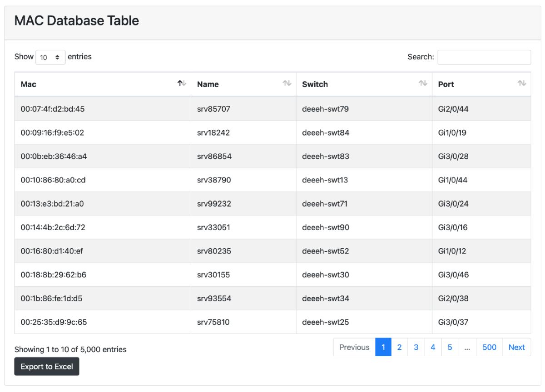545x392 pixels.
Task: Click the Mac column header text
Action: pyautogui.click(x=29, y=84)
